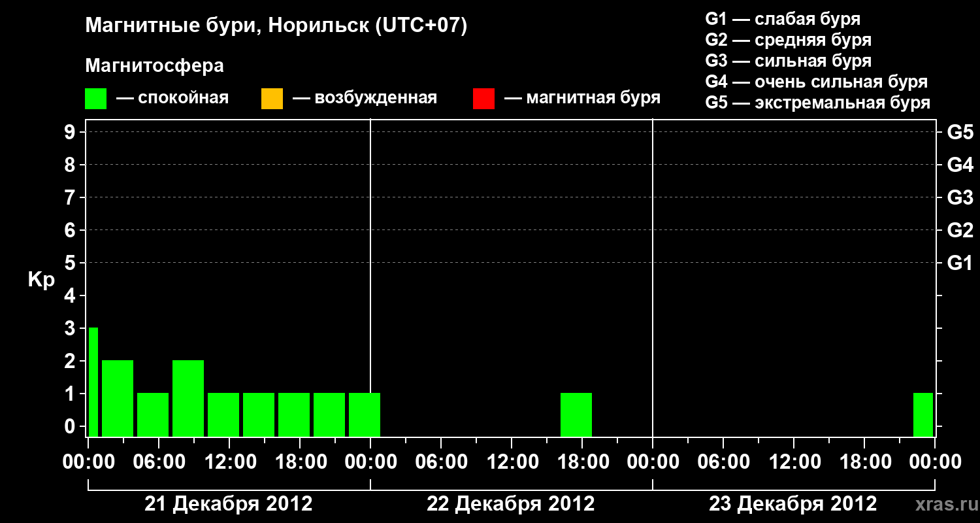Click the narrow Kp 3 bar at chart start
The image size is (980, 523).
coord(93,382)
